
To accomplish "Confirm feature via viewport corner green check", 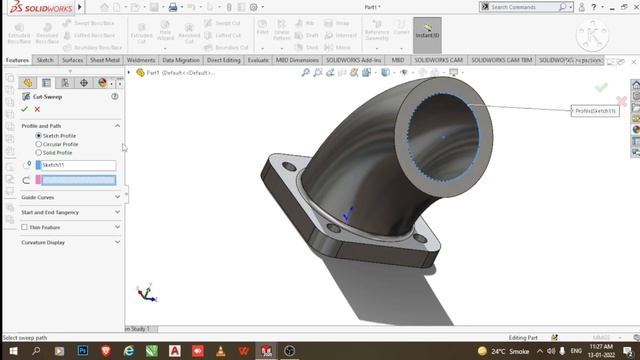I will pyautogui.click(x=601, y=87).
